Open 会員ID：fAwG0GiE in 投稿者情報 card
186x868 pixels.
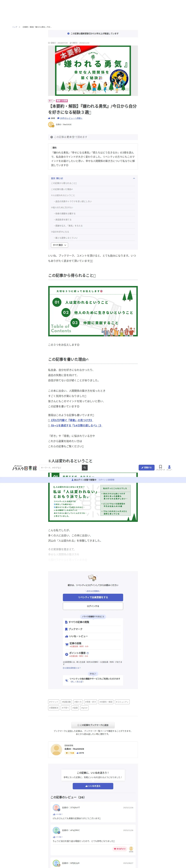74,749
